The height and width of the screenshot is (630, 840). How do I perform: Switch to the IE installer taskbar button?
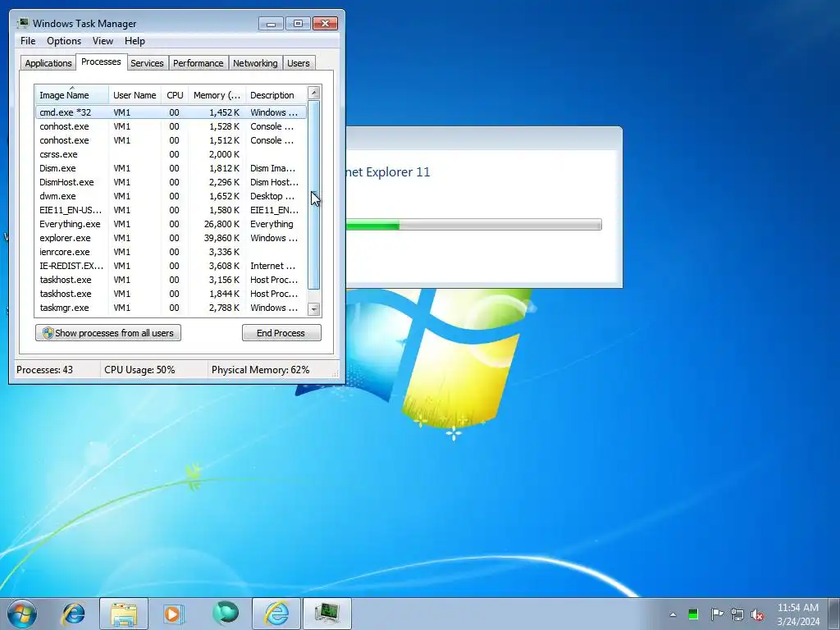[x=276, y=614]
